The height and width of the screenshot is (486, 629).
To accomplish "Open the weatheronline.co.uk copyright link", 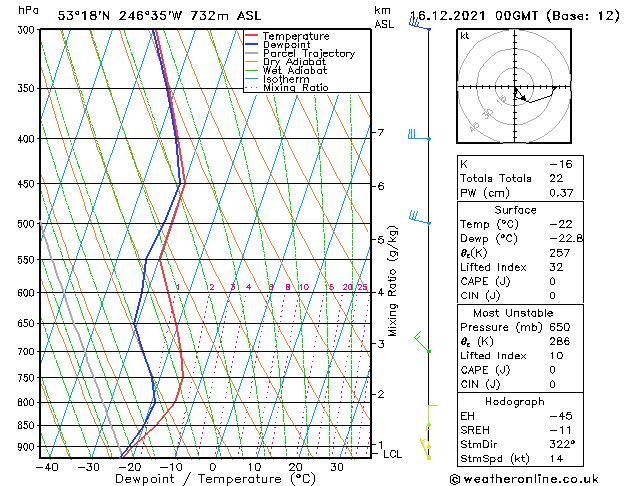I will point(524,479).
